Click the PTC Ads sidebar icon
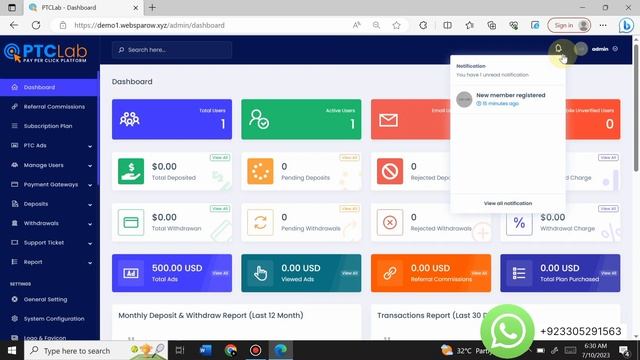The image size is (640, 360). click(x=15, y=145)
